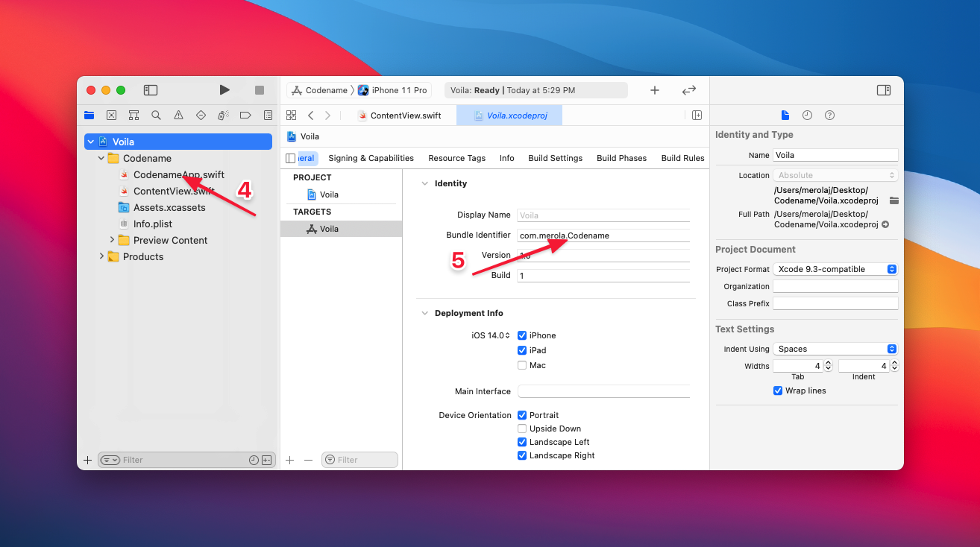Uncheck Landscape Right orientation

coord(522,455)
